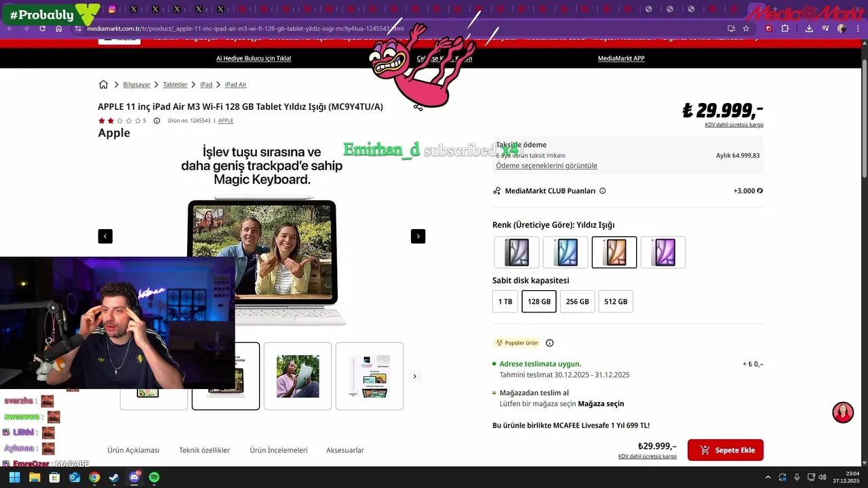Click Ai Hediye Bulucu için Tıkla! banner link
Screen dimensions: 868x488
point(254,58)
